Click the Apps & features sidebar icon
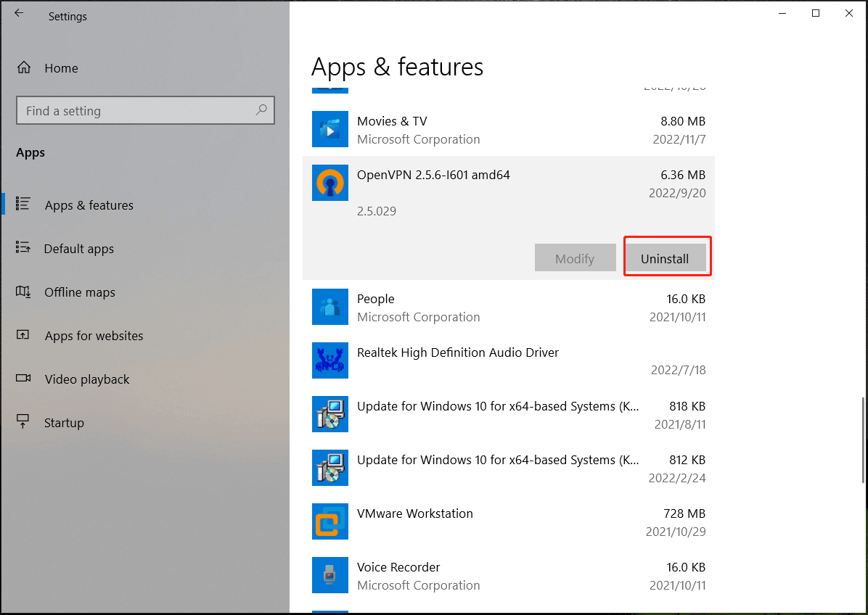The height and width of the screenshot is (615, 868). pyautogui.click(x=22, y=204)
